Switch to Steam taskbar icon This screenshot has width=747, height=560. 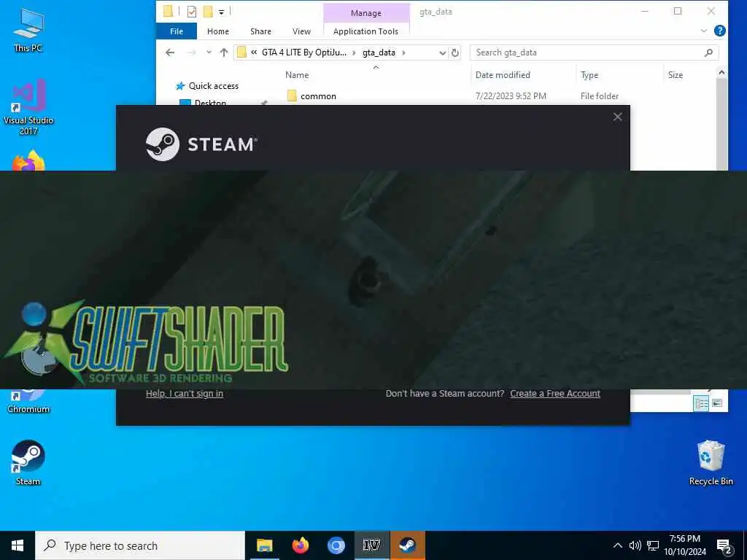click(x=407, y=545)
